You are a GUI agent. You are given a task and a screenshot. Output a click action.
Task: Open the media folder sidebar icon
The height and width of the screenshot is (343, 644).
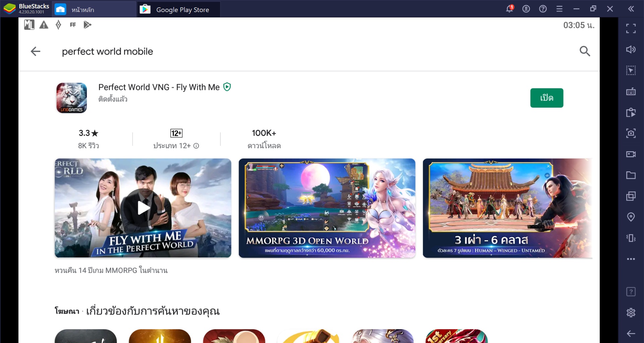(x=631, y=175)
